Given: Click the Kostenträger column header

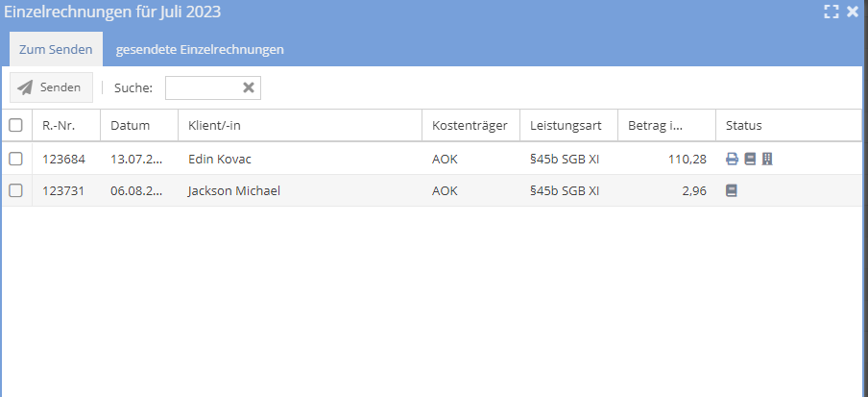Looking at the screenshot, I should (470, 125).
